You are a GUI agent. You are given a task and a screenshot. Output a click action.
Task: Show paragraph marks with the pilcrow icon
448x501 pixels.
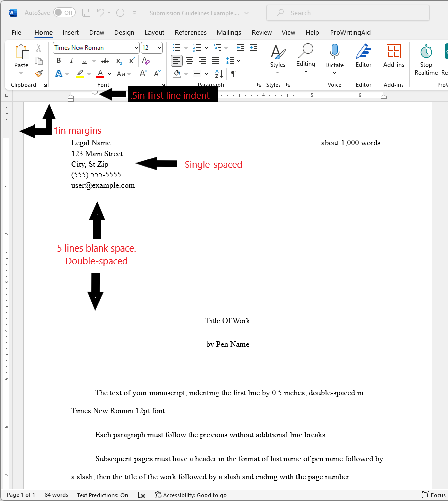coord(234,74)
